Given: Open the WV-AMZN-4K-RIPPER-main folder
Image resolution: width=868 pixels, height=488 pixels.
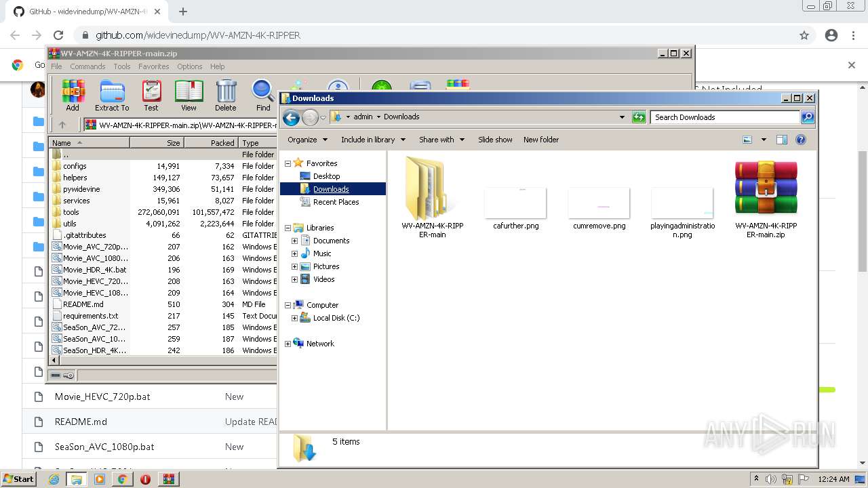Looking at the screenshot, I should (432, 197).
